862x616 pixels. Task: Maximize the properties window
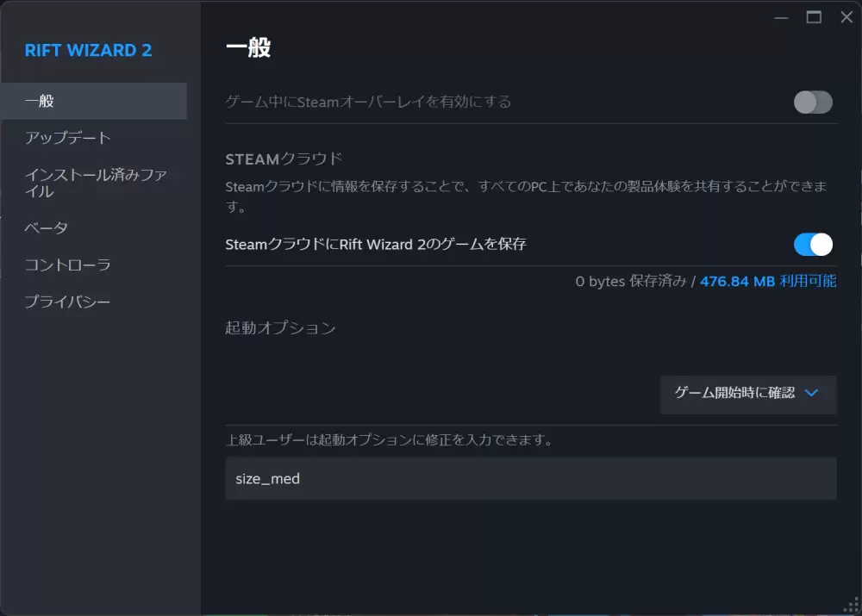click(814, 17)
